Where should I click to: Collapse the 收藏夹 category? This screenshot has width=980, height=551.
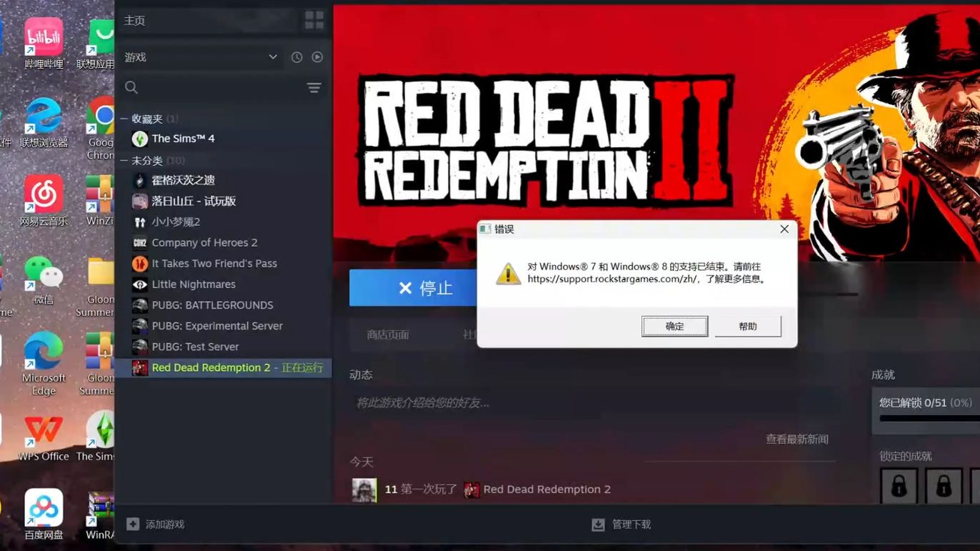click(124, 119)
